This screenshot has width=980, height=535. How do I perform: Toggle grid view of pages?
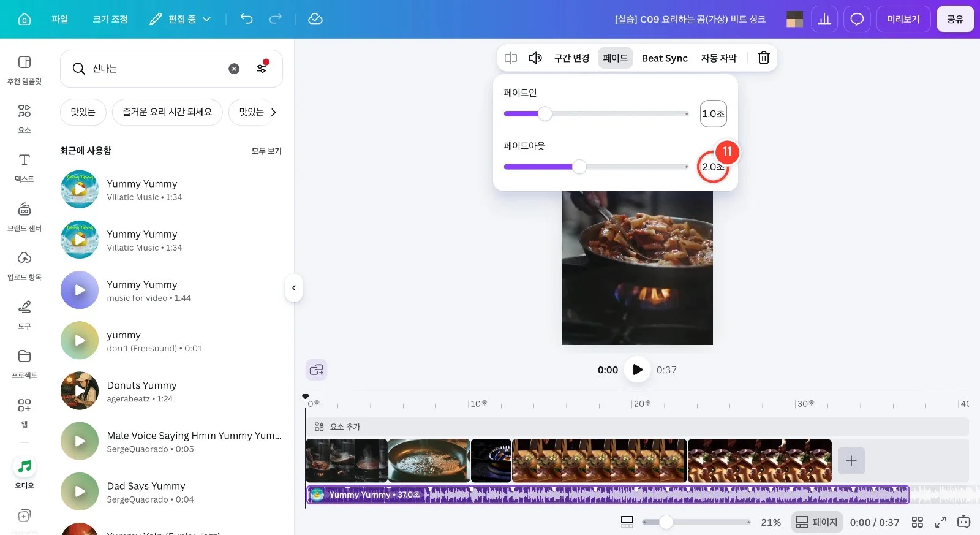(917, 522)
